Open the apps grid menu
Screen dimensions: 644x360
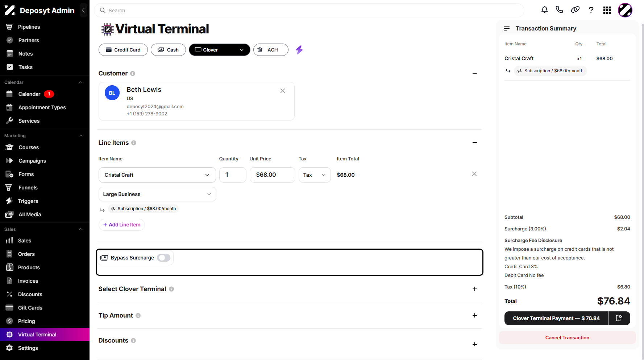(607, 10)
